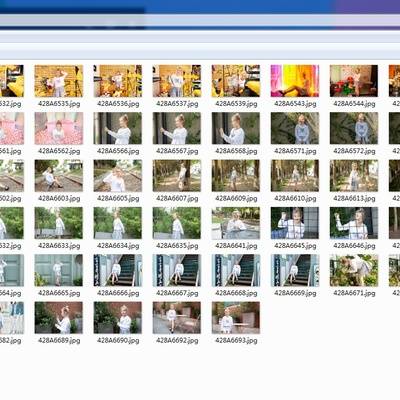Click the file name 428A6562.jpg

point(59,151)
